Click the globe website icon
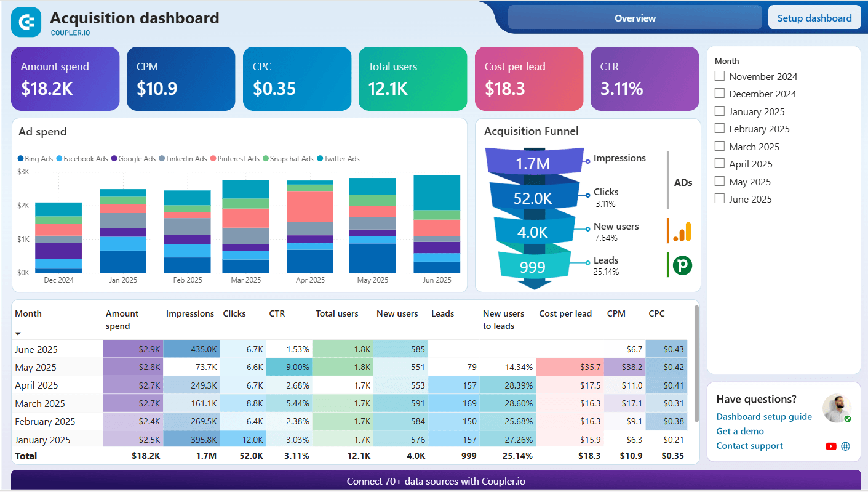Screen dimensions: 868x492 (x=845, y=446)
